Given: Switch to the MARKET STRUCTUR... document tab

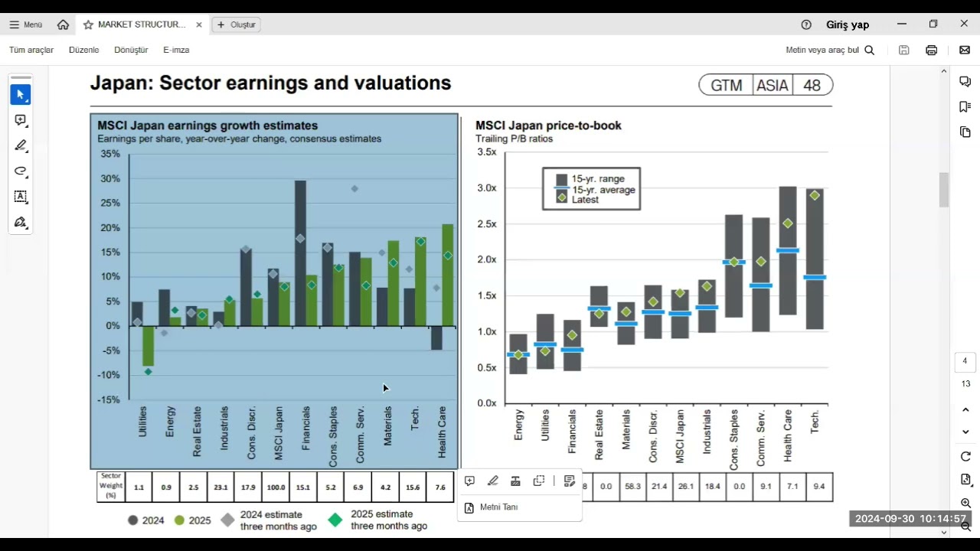Looking at the screenshot, I should 141,24.
